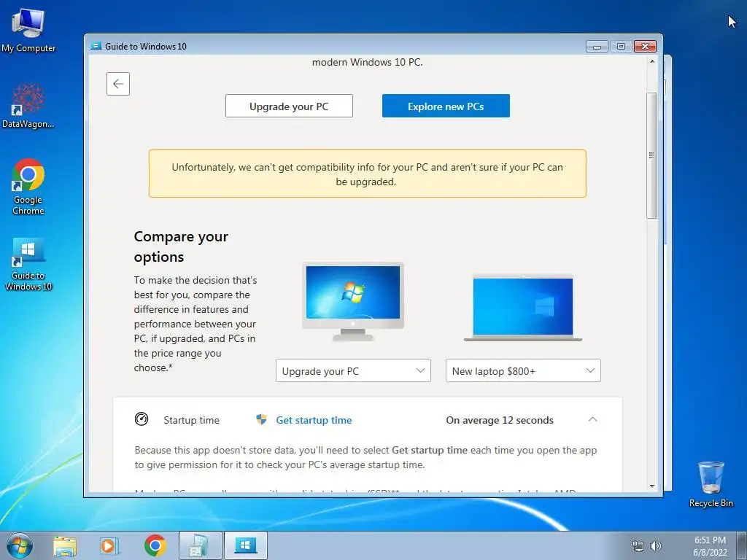
Task: Open the New laptop $800+ dropdown
Action: pos(523,370)
